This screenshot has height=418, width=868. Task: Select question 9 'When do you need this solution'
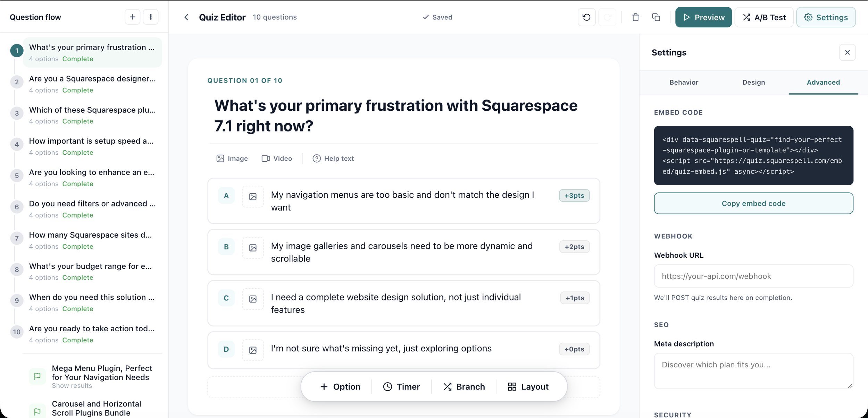[x=92, y=302]
